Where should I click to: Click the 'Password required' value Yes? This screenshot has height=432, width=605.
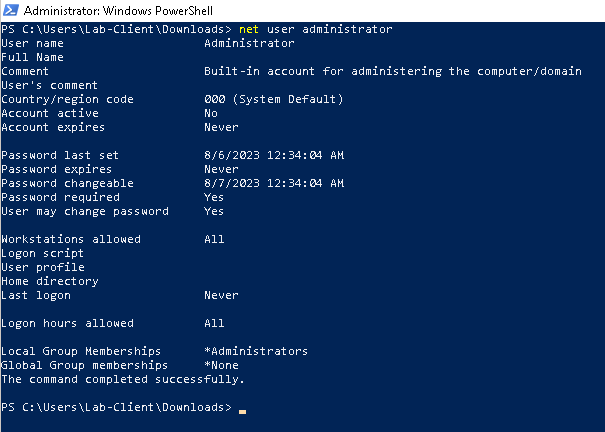coord(214,197)
